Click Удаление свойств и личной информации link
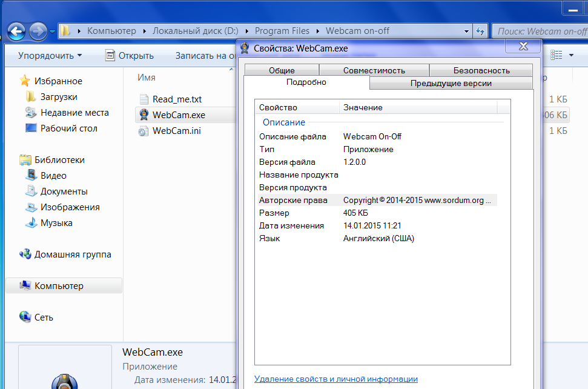 pos(335,379)
